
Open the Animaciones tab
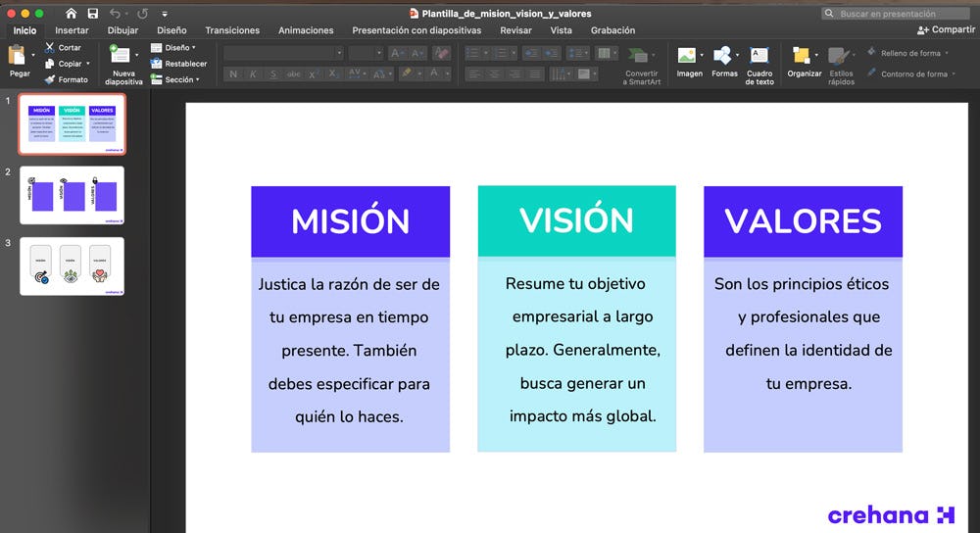pyautogui.click(x=306, y=30)
